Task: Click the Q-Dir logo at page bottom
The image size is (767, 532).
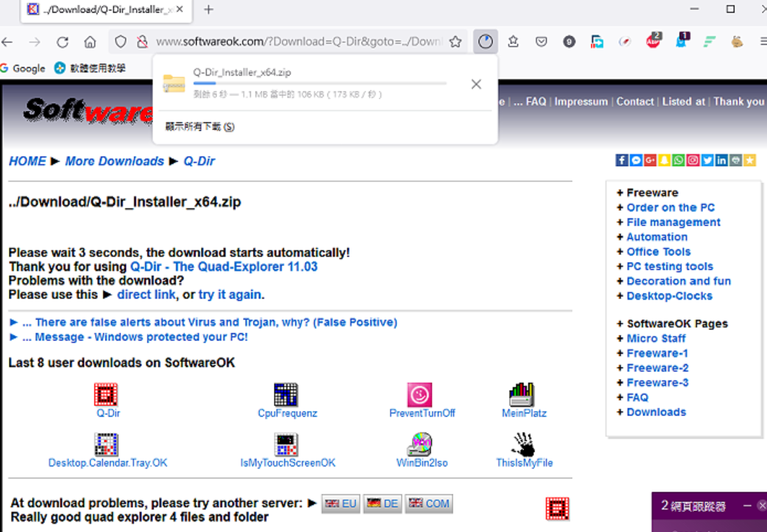Action: pyautogui.click(x=557, y=508)
